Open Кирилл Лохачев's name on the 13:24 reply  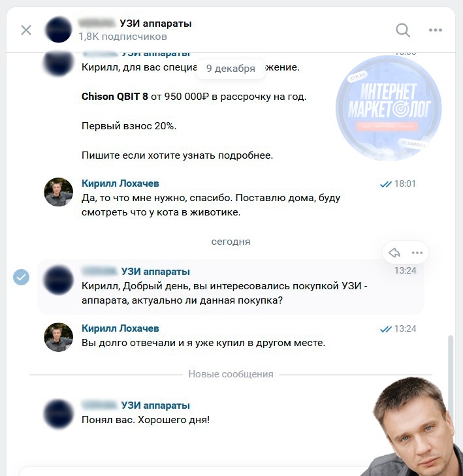120,328
